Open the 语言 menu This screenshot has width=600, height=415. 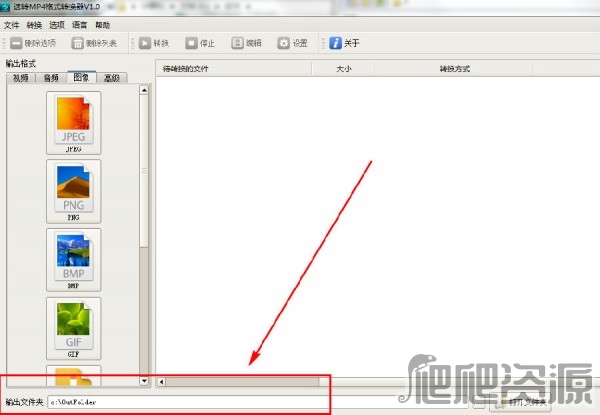pos(80,25)
